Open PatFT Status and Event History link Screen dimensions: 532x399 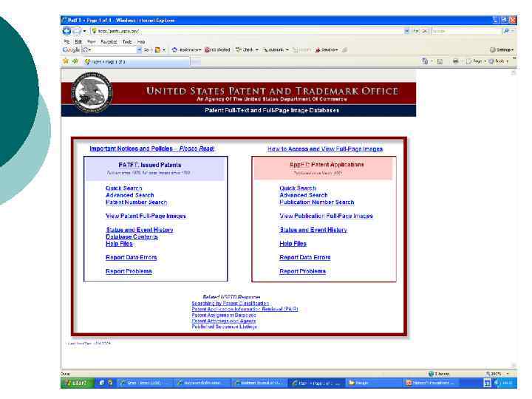coord(140,230)
